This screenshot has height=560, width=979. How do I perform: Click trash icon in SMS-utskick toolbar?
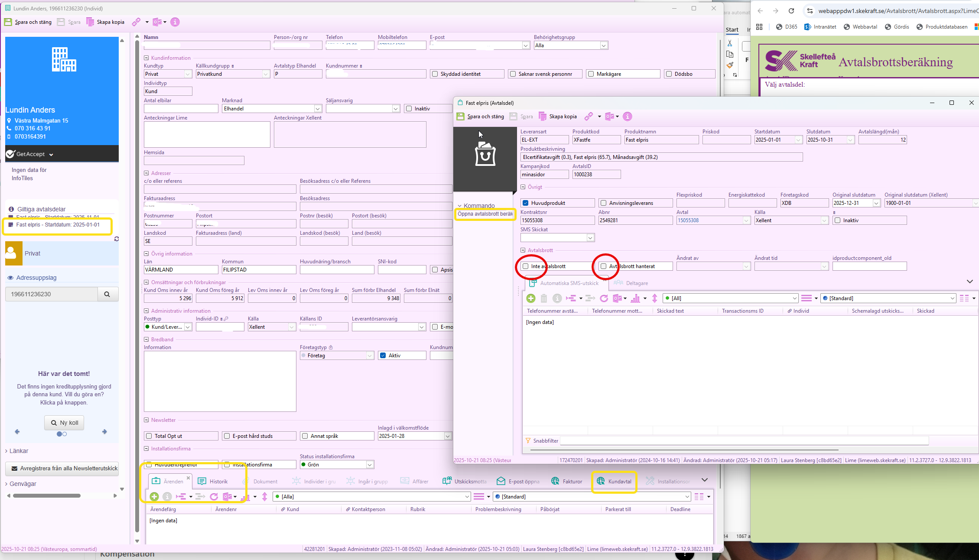(544, 298)
